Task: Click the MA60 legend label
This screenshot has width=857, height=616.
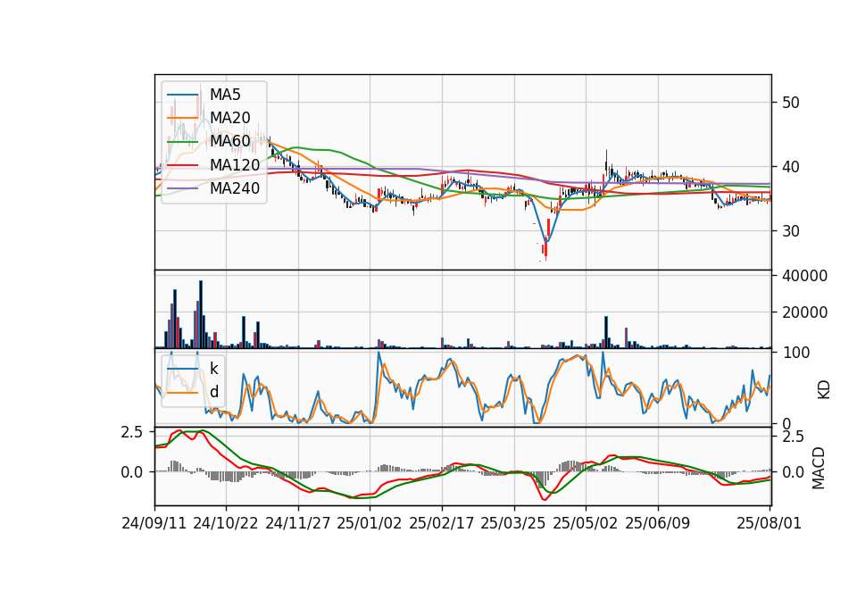Action: tap(230, 141)
